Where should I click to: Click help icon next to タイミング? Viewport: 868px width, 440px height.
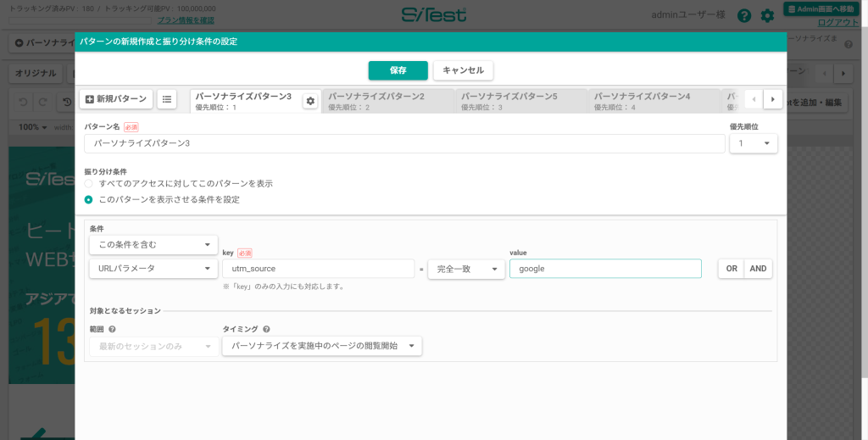point(266,329)
